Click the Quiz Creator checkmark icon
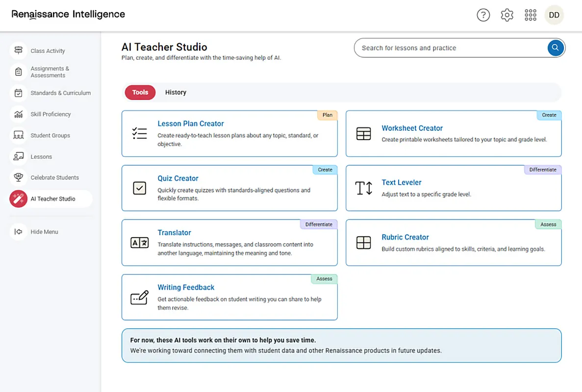 point(140,188)
